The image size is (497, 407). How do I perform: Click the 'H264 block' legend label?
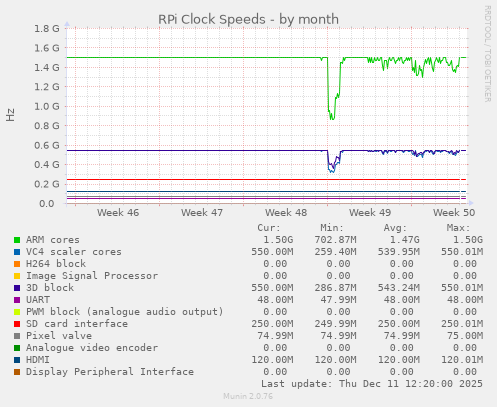(x=56, y=264)
